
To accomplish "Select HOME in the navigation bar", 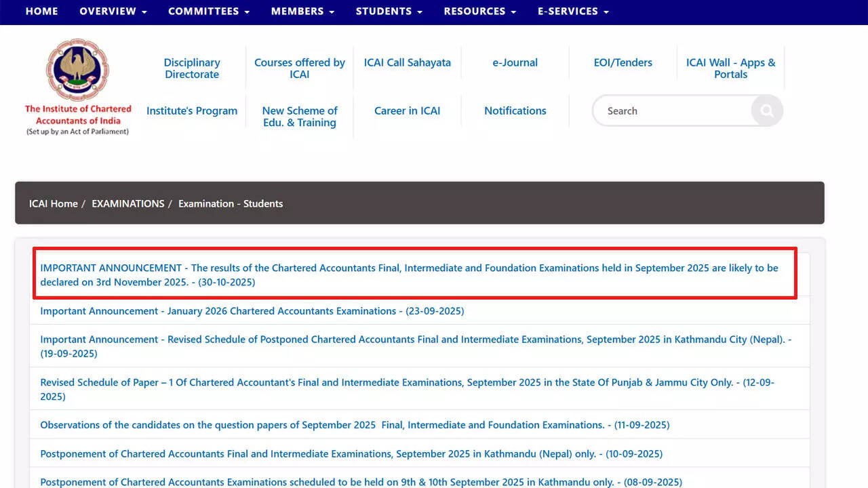I will coord(41,12).
